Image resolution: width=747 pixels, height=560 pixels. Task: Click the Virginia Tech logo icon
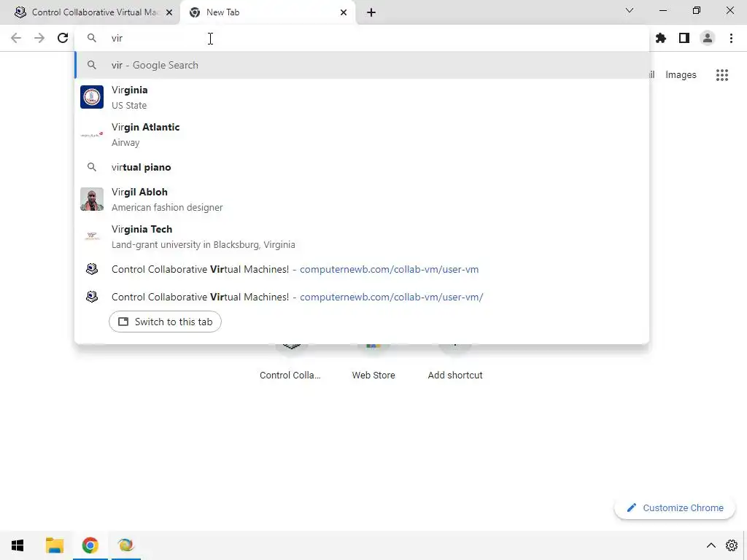click(92, 236)
